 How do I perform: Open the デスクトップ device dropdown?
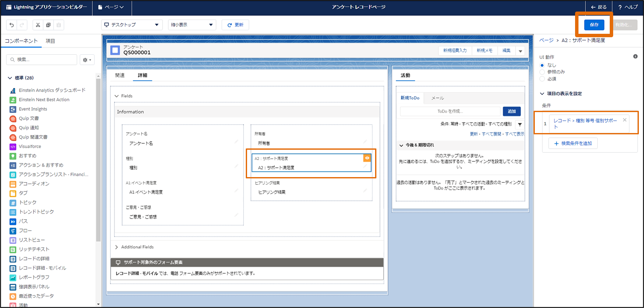pyautogui.click(x=132, y=25)
